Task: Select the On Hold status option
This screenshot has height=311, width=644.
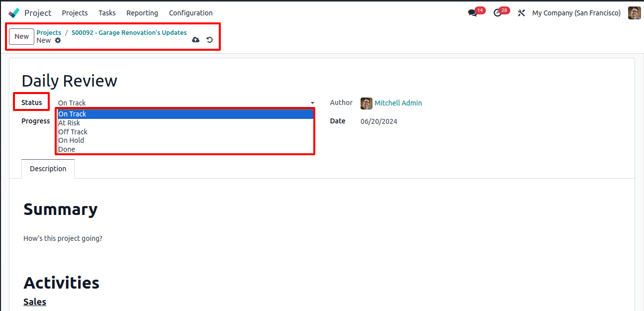Action: tap(185, 140)
